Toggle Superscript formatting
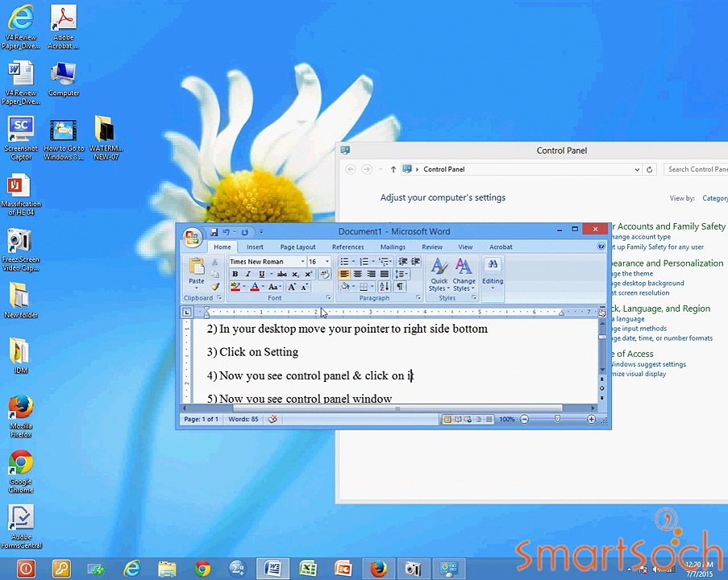Screen dimensions: 728x580 pos(308,274)
